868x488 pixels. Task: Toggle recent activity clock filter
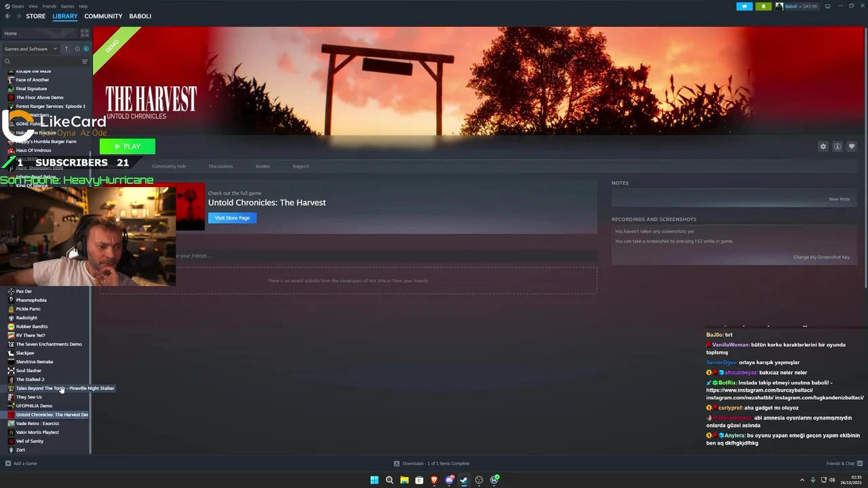[77, 49]
